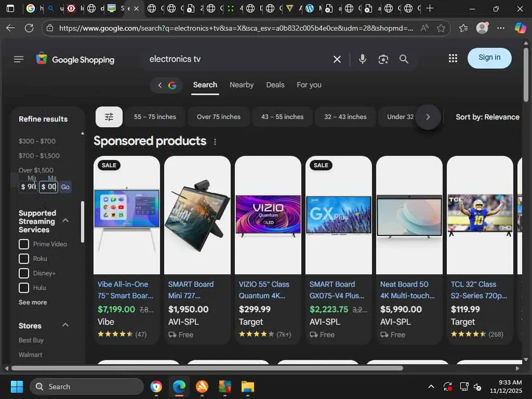This screenshot has width=532, height=399.
Task: Click the magnifier search icon
Action: (x=404, y=59)
